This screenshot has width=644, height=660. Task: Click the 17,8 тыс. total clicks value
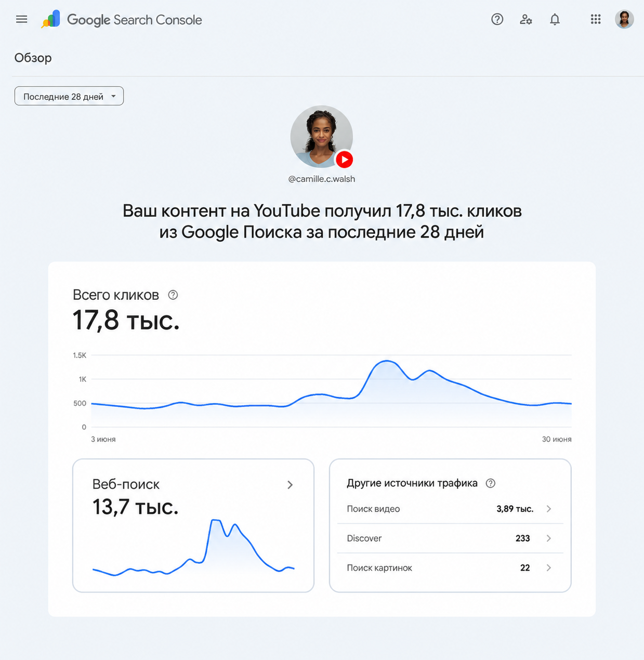pos(126,320)
